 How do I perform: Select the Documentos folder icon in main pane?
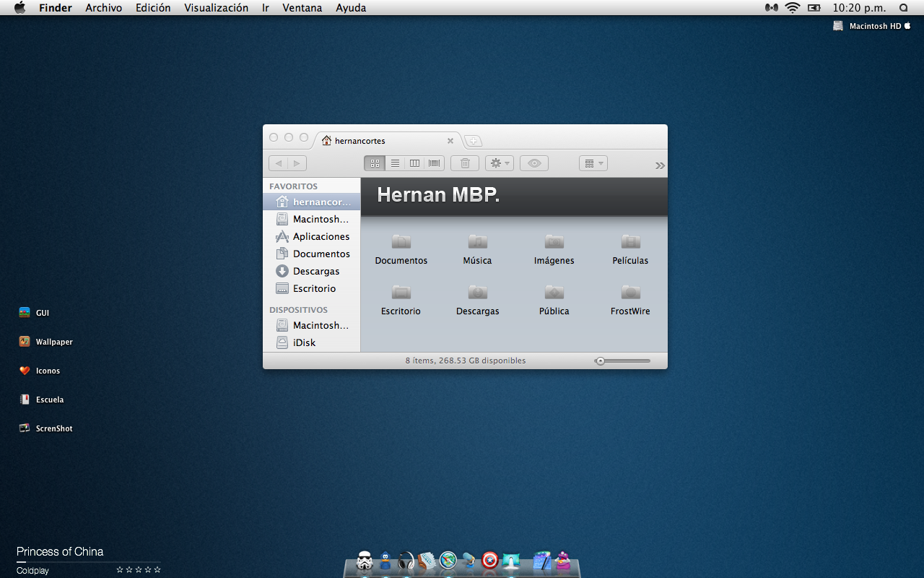tap(401, 241)
